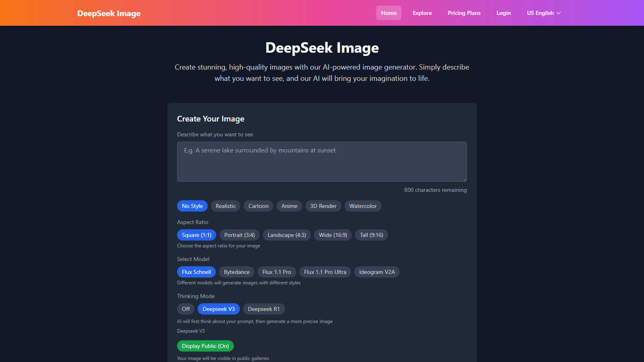Choose the Tall (9:16) aspect ratio
This screenshot has width=644, height=362.
[372, 235]
